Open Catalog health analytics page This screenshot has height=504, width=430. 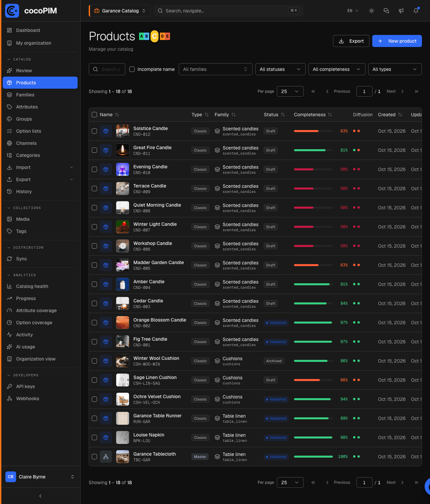click(40, 286)
